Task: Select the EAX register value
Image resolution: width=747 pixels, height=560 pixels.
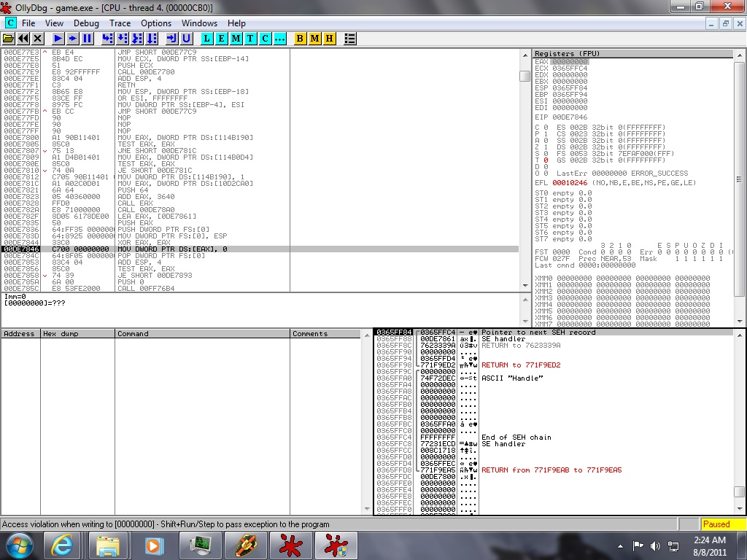Action: pyautogui.click(x=570, y=62)
